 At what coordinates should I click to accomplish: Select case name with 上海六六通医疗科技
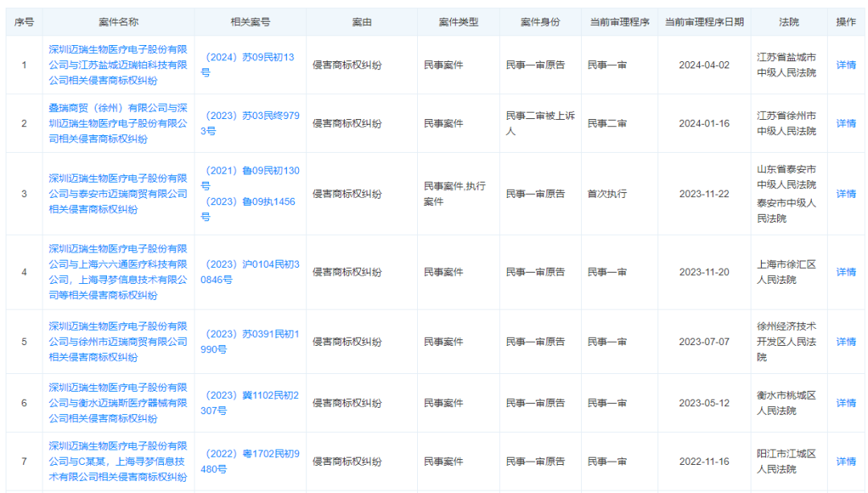[x=118, y=273]
